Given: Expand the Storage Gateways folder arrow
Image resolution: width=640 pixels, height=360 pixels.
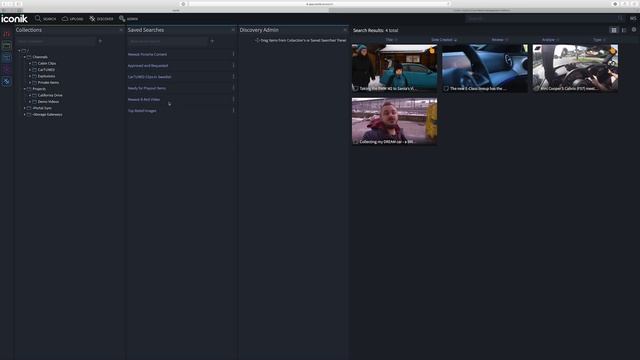Looking at the screenshot, I should (24, 115).
